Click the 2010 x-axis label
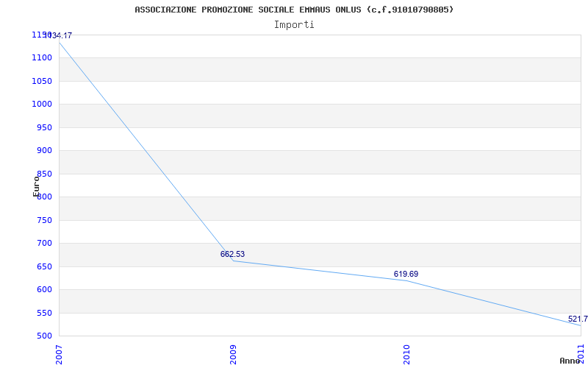The height and width of the screenshot is (368, 588). click(x=407, y=354)
